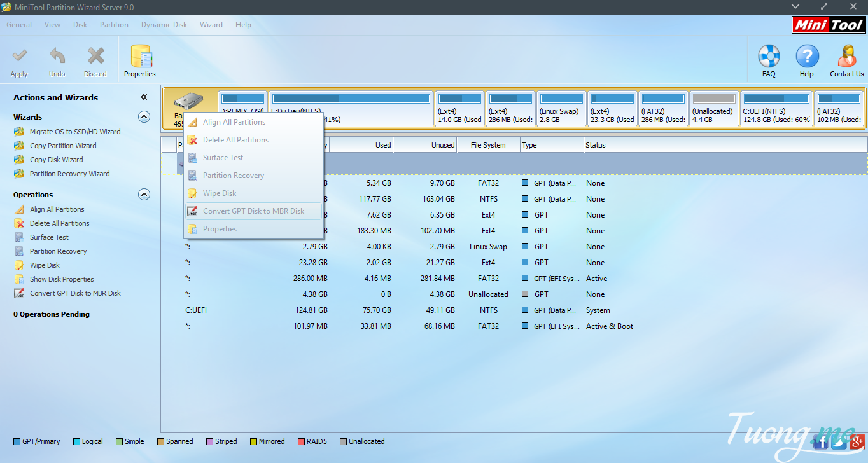This screenshot has width=868, height=463.
Task: Open the Partition menu
Action: tap(115, 25)
